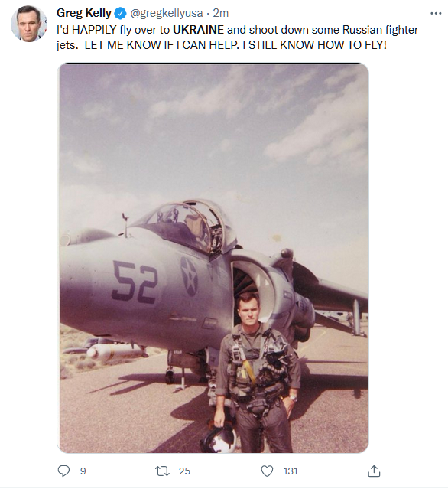Open the attached jet photo full size

(x=213, y=258)
